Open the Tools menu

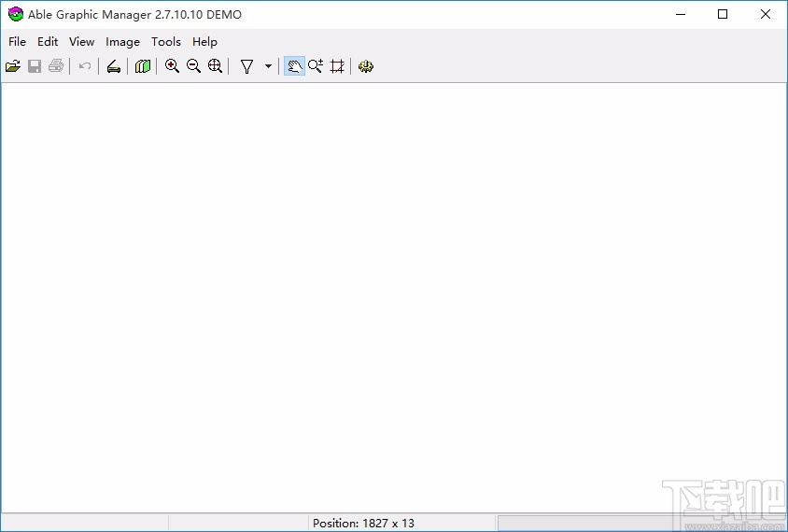(166, 42)
